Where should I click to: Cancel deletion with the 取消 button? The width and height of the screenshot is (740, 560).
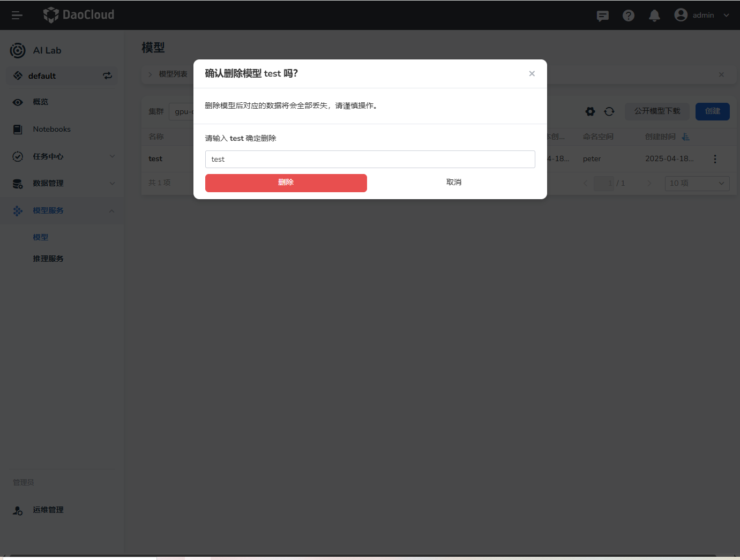click(453, 182)
